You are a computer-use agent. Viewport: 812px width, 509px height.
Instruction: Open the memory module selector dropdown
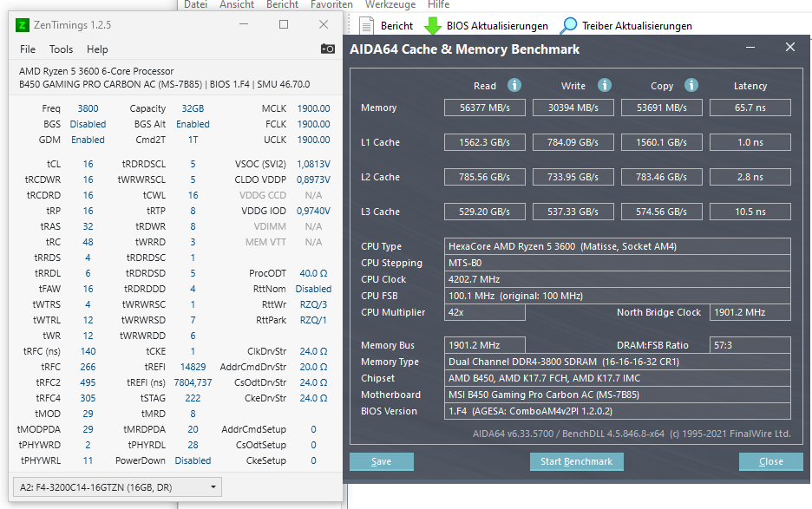pos(118,487)
